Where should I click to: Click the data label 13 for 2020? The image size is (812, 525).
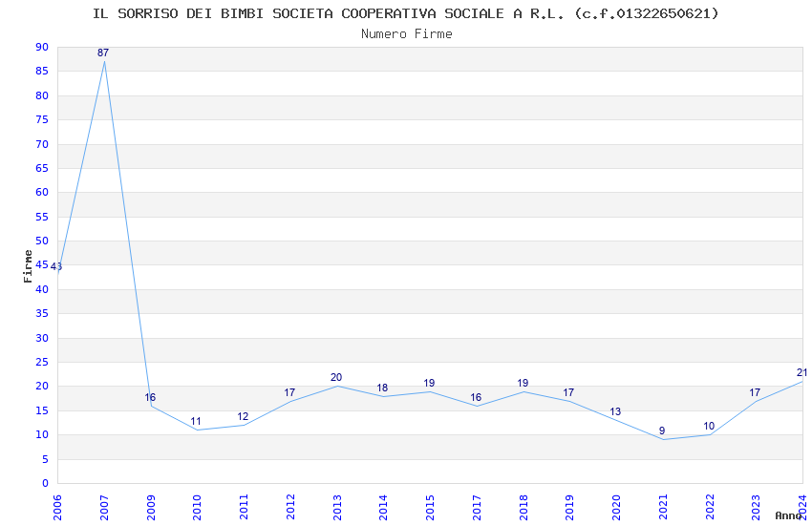tap(615, 411)
